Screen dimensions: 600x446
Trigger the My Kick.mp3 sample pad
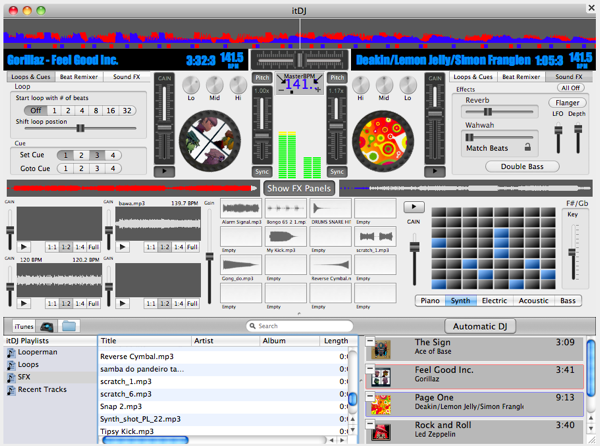pyautogui.click(x=285, y=237)
